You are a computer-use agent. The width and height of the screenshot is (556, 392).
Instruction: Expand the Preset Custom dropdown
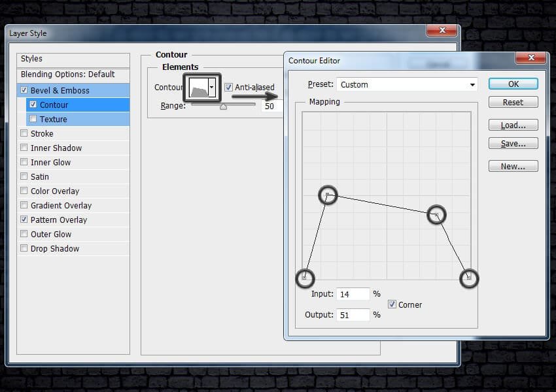coord(472,85)
